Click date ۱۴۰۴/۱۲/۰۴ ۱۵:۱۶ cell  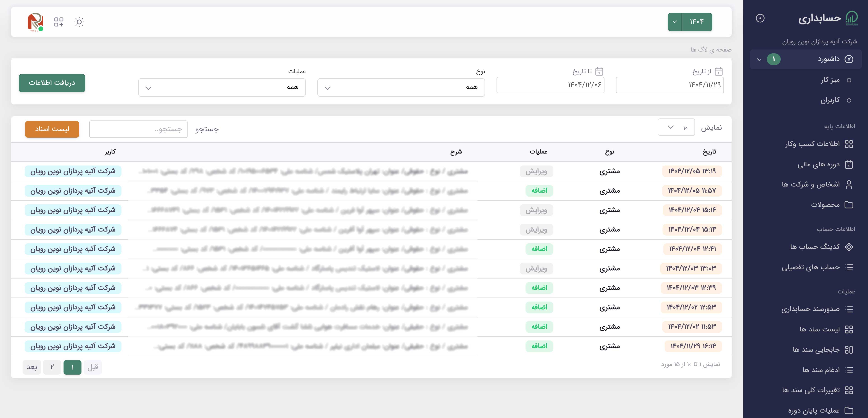click(x=692, y=210)
